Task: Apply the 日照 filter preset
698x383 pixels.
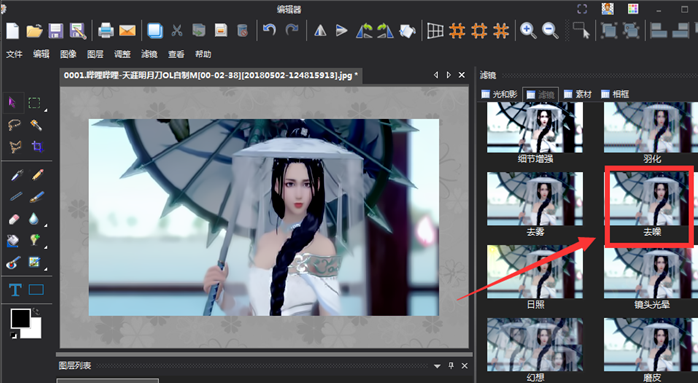Action: coord(535,277)
